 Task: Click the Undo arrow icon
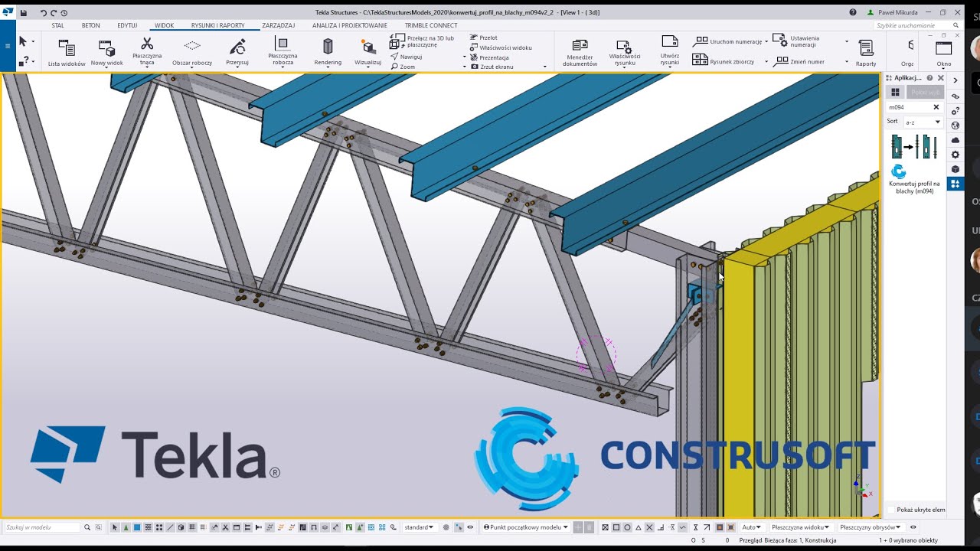[x=44, y=13]
